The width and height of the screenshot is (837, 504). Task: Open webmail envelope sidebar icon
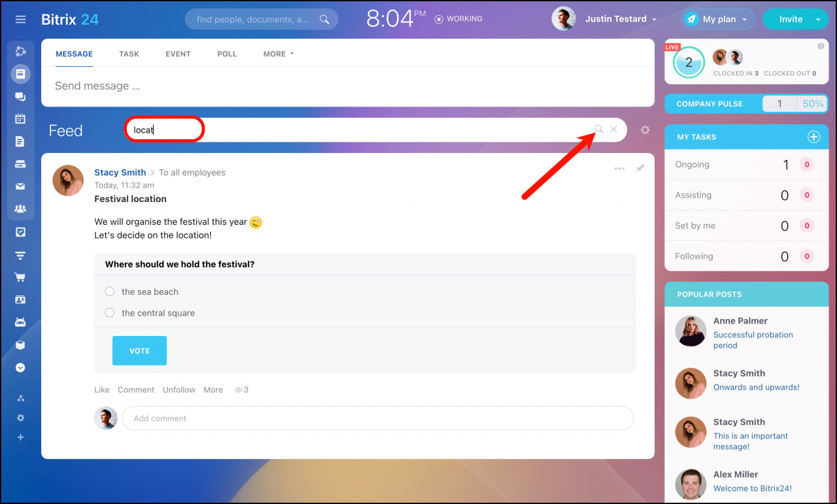click(20, 187)
